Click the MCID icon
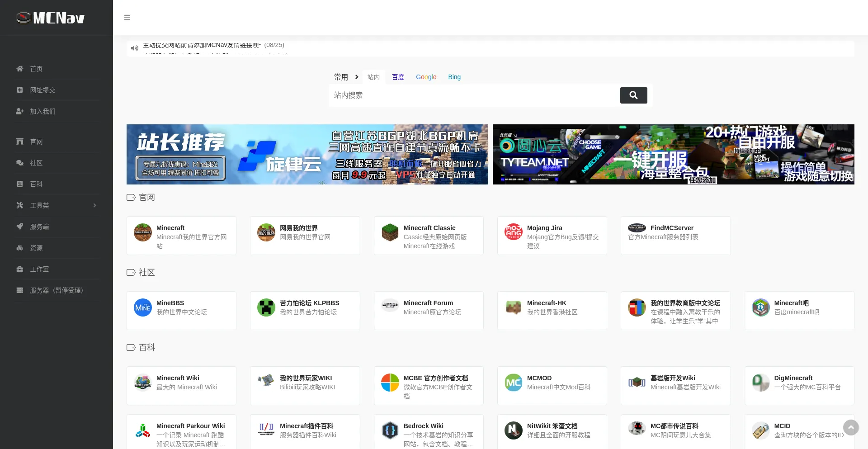The width and height of the screenshot is (868, 449). (761, 430)
